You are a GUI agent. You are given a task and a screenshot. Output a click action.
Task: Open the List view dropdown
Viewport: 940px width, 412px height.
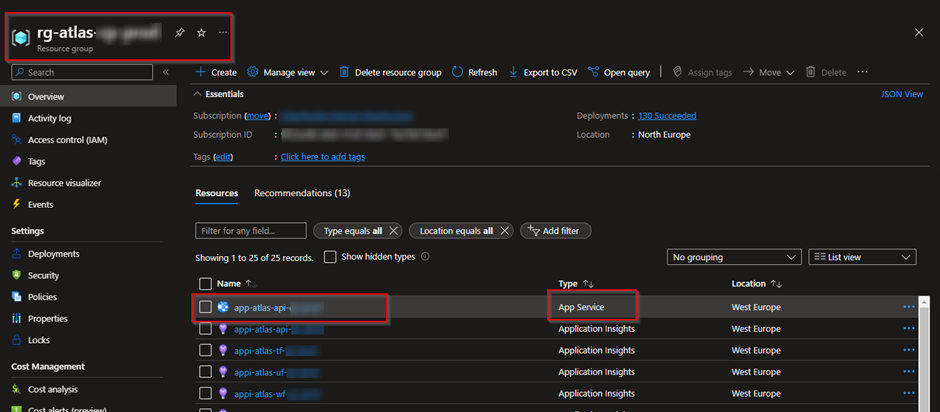[x=861, y=257]
